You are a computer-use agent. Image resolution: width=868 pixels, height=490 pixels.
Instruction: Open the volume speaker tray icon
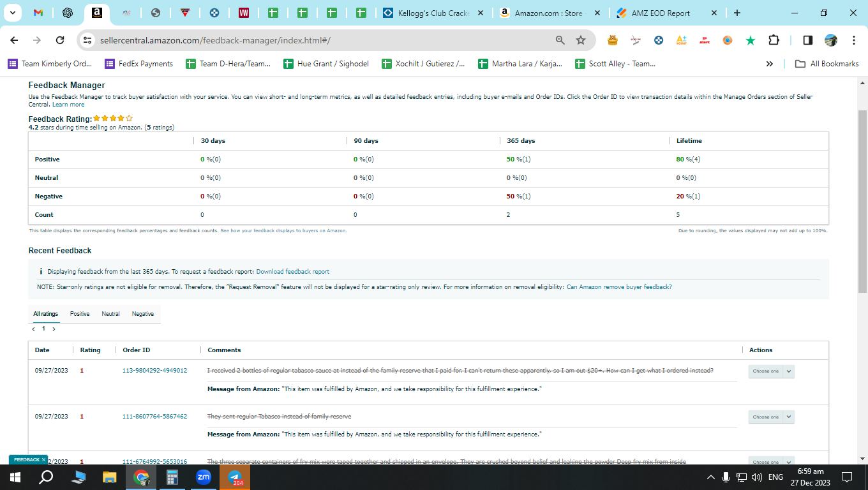757,477
